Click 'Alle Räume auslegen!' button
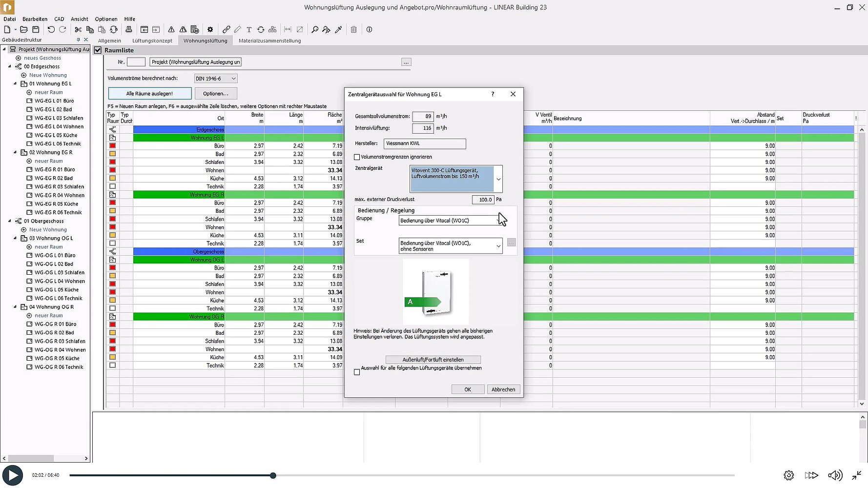The height and width of the screenshot is (488, 868). (149, 94)
